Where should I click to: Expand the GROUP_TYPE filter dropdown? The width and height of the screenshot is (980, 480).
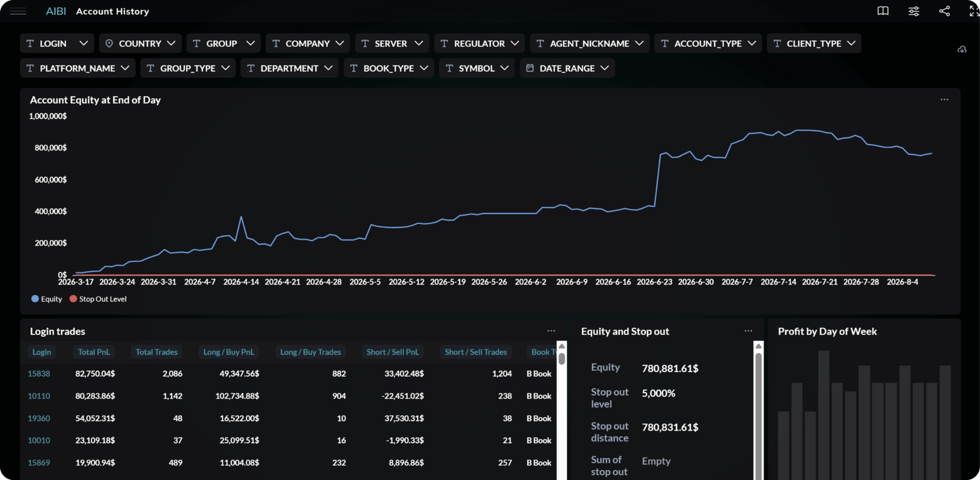click(188, 68)
